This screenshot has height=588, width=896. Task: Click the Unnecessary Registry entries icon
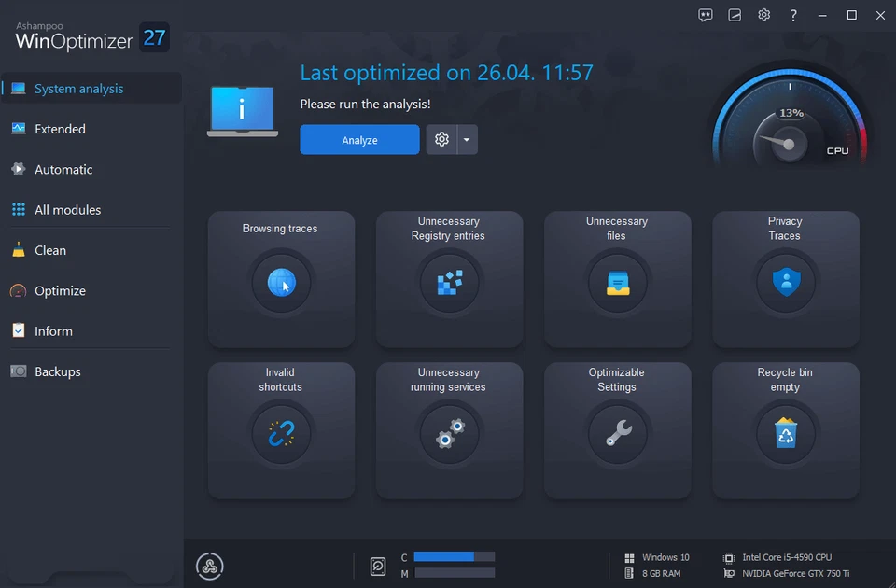(449, 282)
